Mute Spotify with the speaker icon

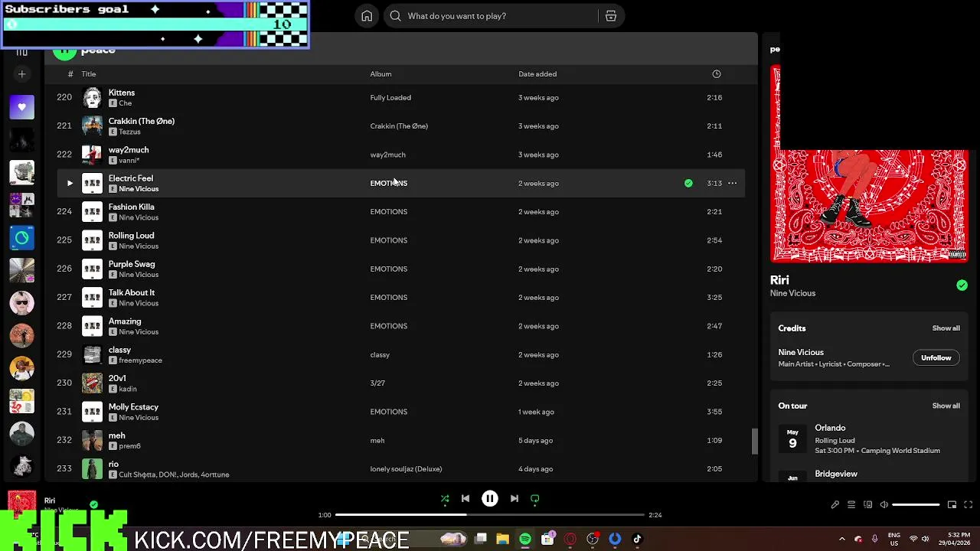tap(884, 505)
